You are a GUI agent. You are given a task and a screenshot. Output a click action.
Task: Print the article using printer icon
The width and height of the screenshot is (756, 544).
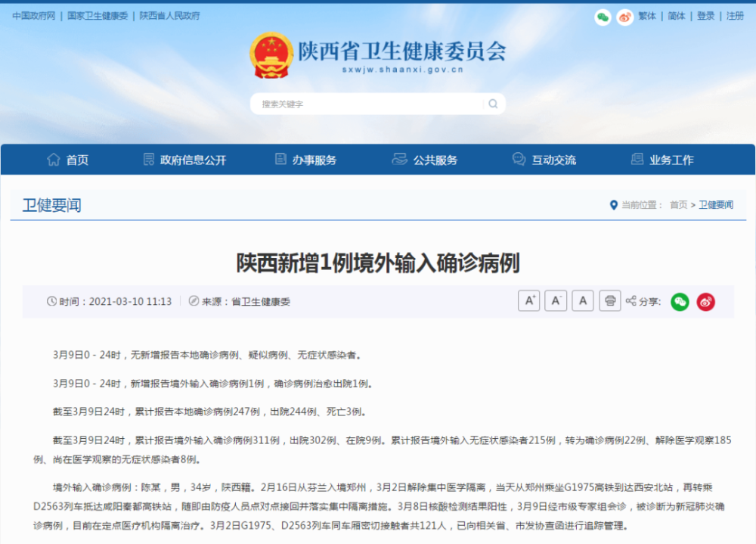coord(610,301)
